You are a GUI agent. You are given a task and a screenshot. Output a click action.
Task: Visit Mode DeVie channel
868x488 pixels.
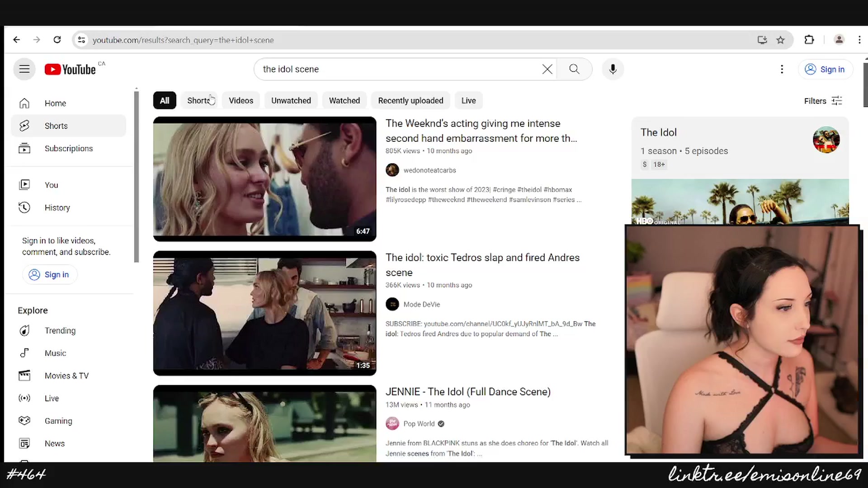[x=421, y=305]
